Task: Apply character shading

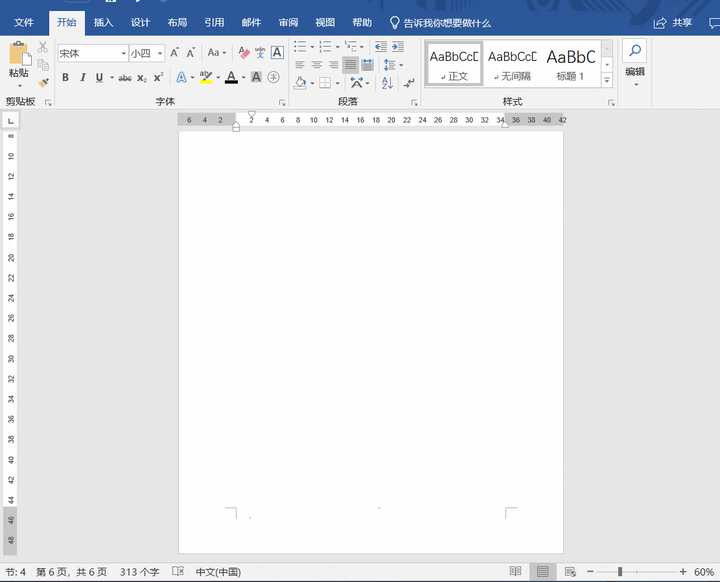Action: (256, 77)
